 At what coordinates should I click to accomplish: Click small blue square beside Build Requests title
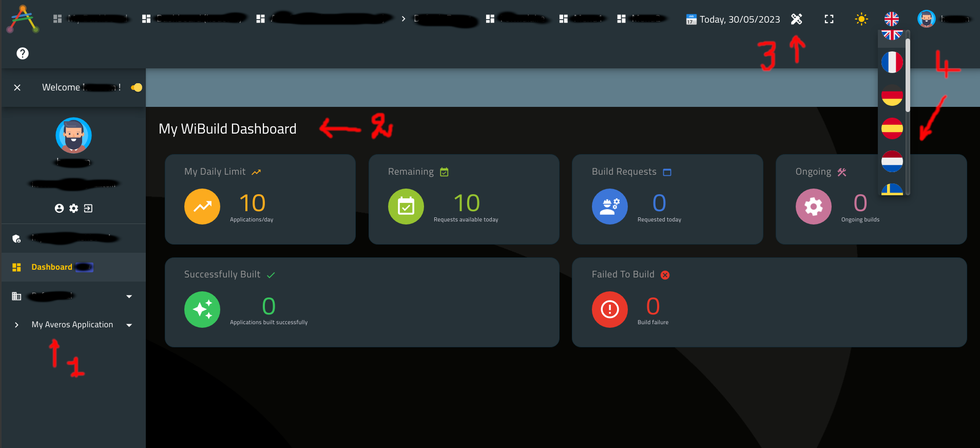667,172
